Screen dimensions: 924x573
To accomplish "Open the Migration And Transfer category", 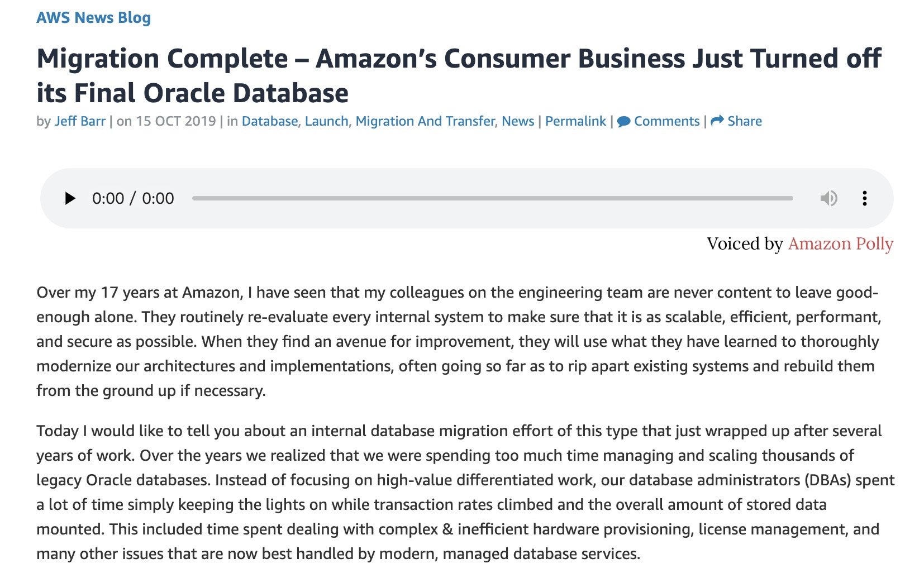I will tap(425, 121).
